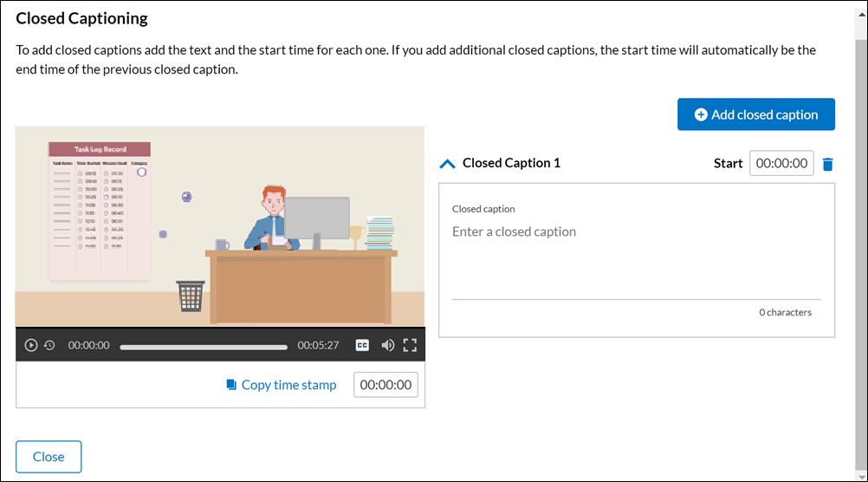Click the Closed Caption 1 heading
Screen dimensions: 868x482
pos(511,163)
